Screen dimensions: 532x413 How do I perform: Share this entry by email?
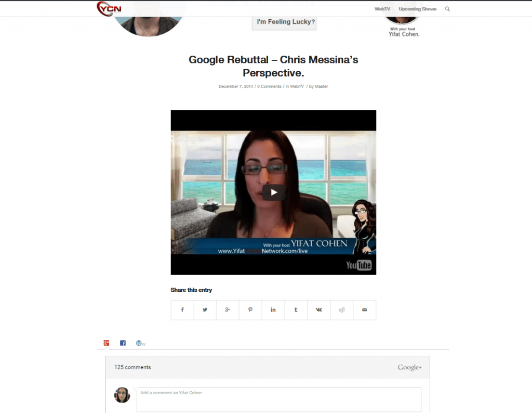point(364,310)
